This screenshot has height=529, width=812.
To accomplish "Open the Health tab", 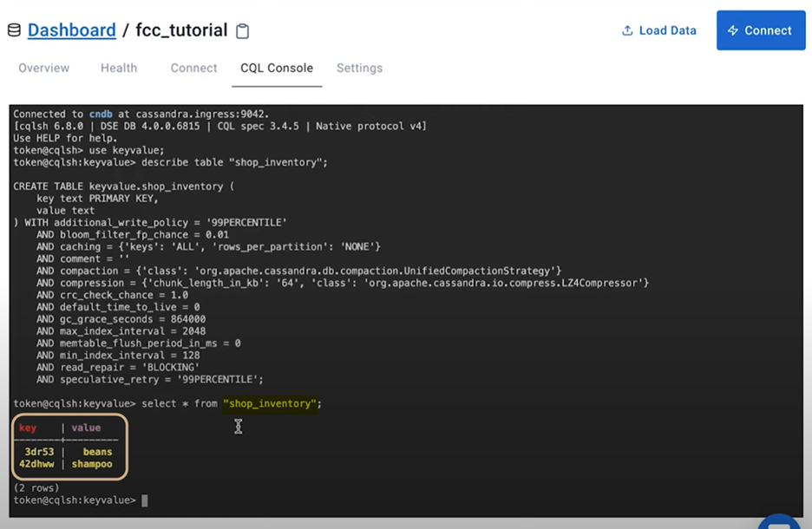I will (x=119, y=68).
